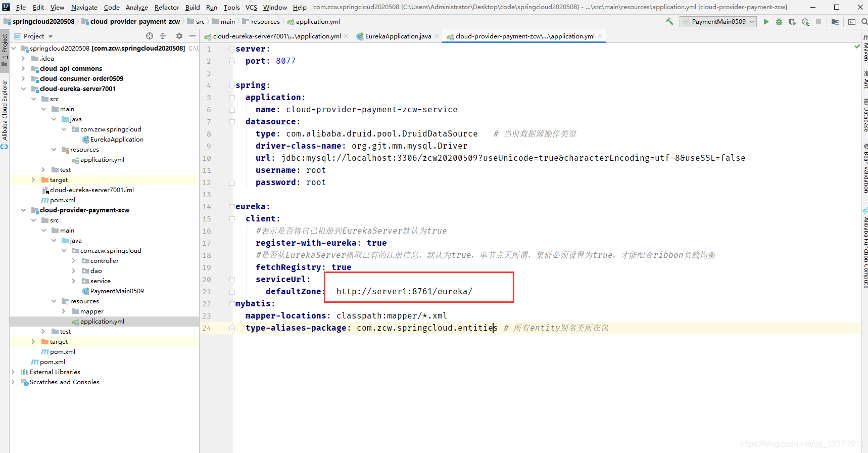Collapse all in the Project panel toolbar

click(x=163, y=36)
